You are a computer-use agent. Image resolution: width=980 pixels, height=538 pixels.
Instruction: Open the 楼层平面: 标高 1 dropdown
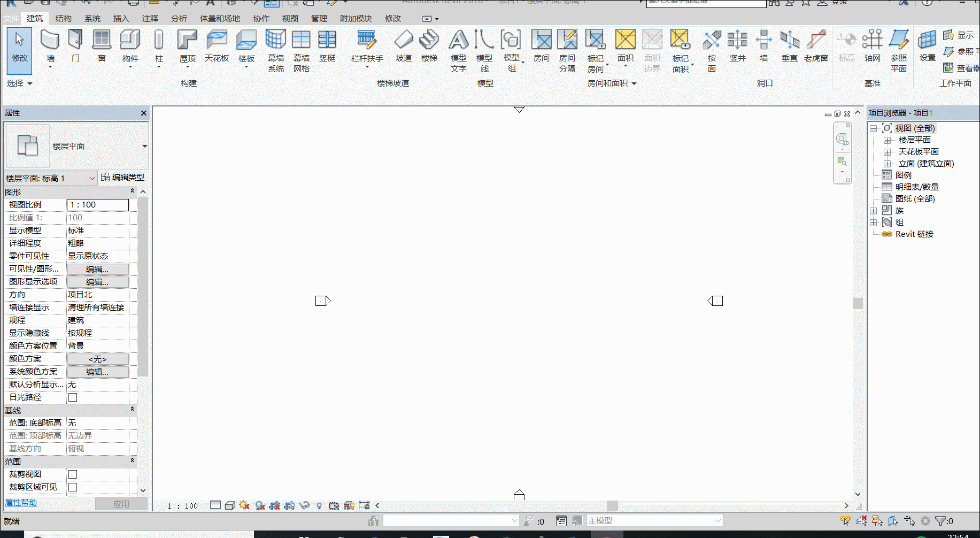coord(51,178)
